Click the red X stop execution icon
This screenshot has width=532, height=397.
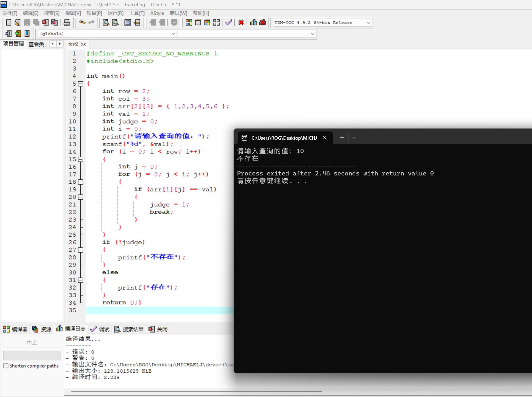241,23
